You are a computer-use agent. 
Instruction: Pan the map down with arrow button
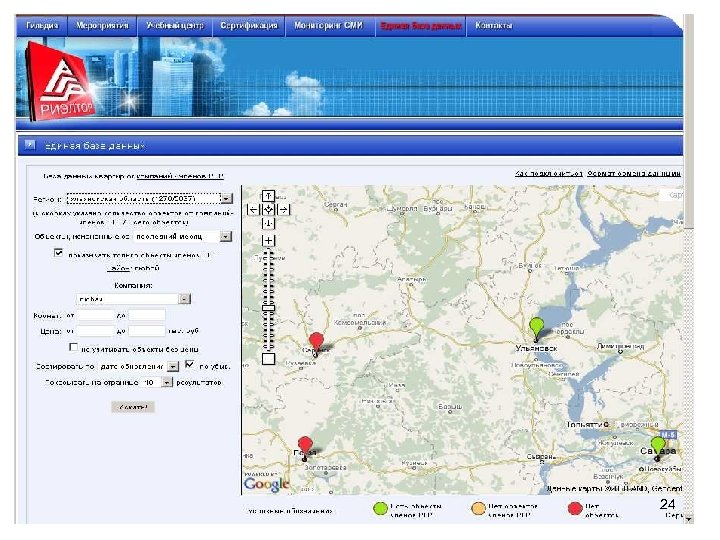[x=269, y=224]
